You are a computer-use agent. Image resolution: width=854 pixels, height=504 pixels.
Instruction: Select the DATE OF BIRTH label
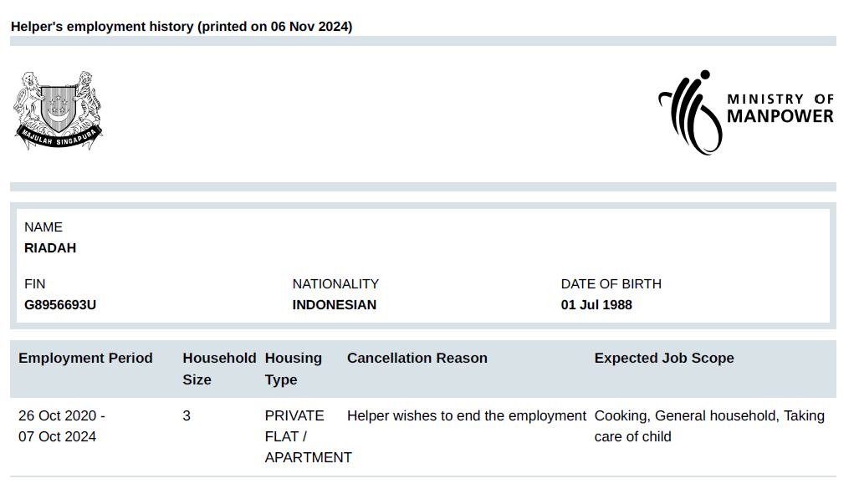(x=611, y=284)
